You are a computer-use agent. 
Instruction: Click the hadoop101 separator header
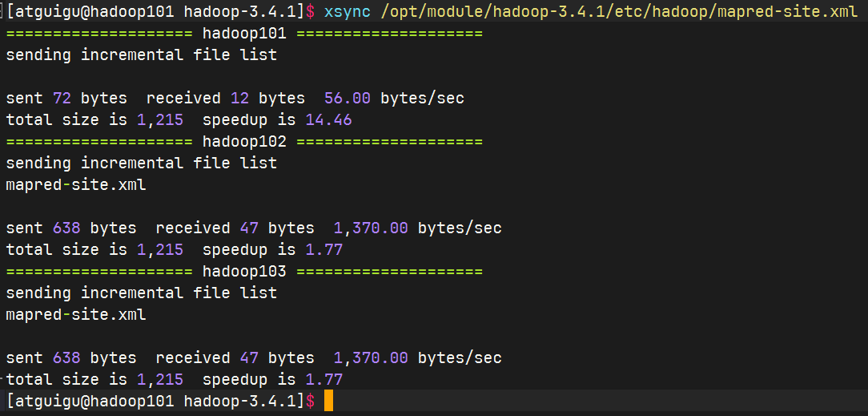(x=244, y=34)
